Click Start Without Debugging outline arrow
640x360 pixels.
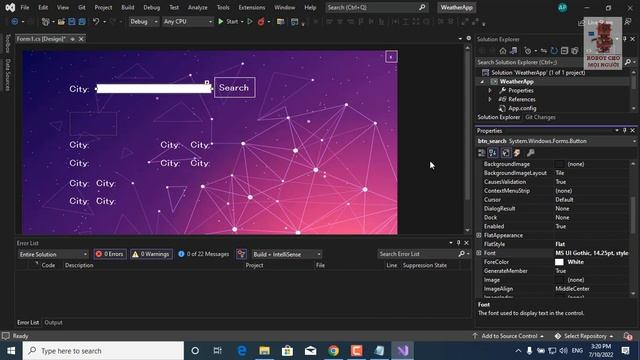[x=250, y=22]
